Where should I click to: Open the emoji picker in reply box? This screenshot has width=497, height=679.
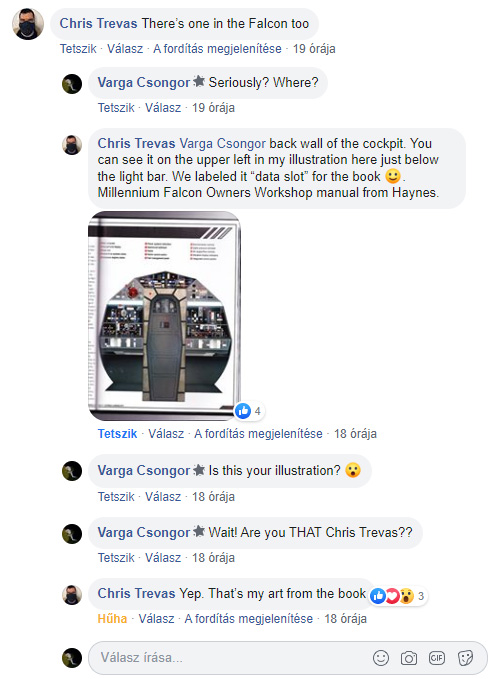click(x=381, y=658)
